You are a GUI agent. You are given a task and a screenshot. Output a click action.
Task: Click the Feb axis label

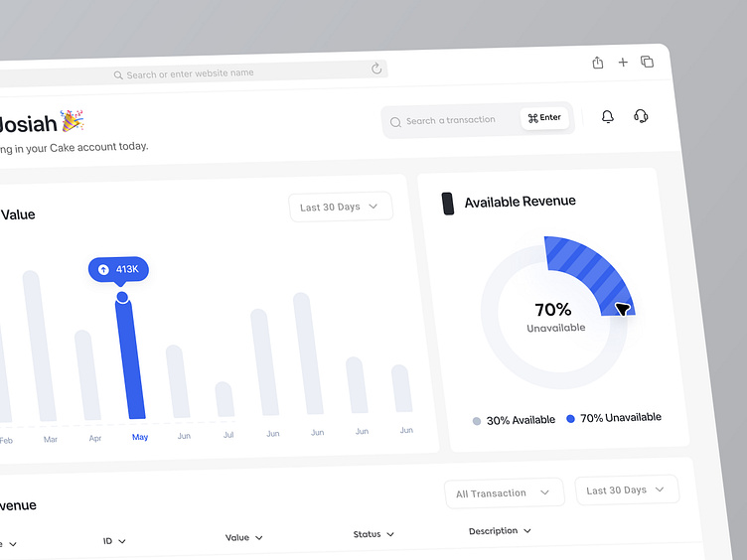[6, 441]
